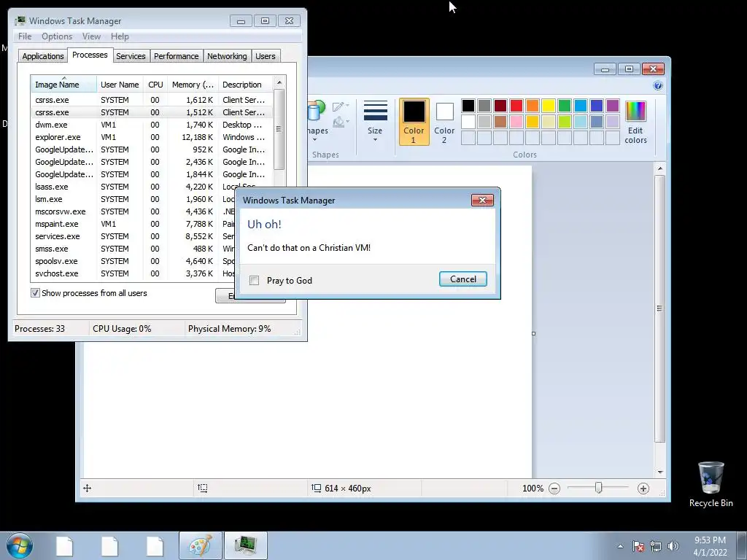Pick the dark red palette swatch

[x=500, y=106]
